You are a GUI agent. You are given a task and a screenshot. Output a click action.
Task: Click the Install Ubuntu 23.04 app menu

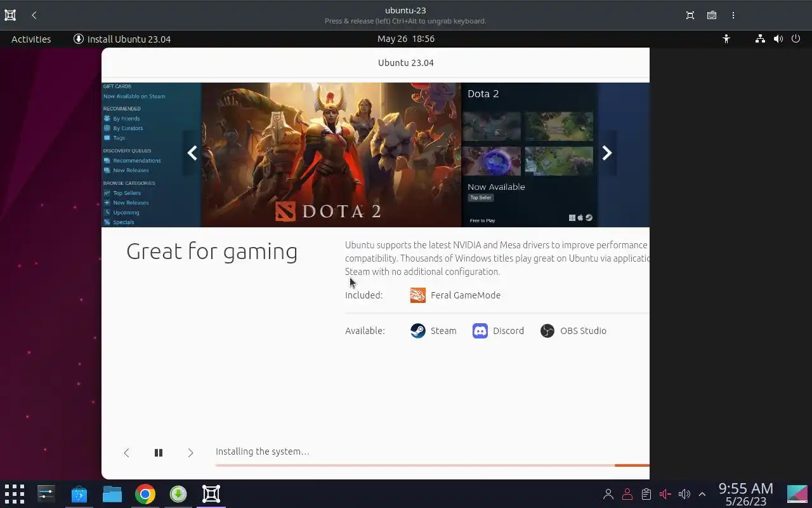point(122,39)
